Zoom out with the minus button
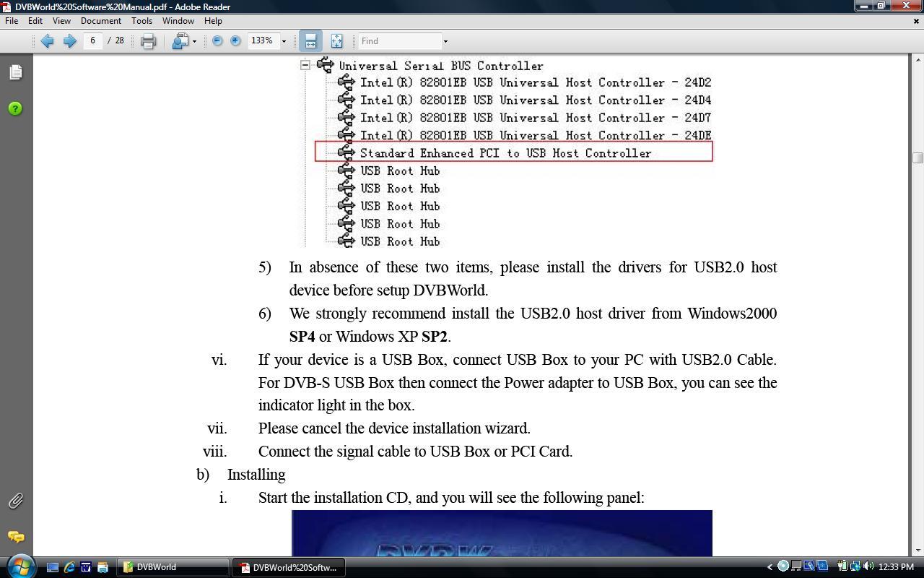The width and height of the screenshot is (924, 578). tap(217, 41)
